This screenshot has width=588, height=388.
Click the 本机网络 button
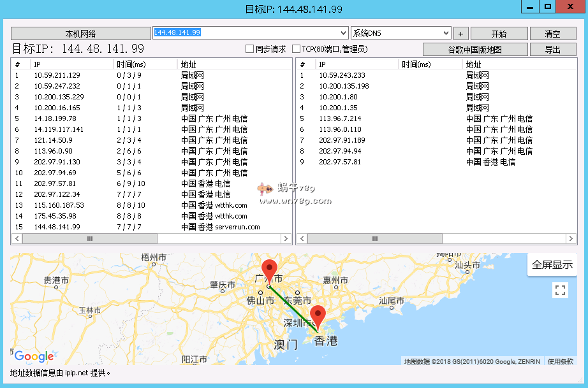coord(81,34)
